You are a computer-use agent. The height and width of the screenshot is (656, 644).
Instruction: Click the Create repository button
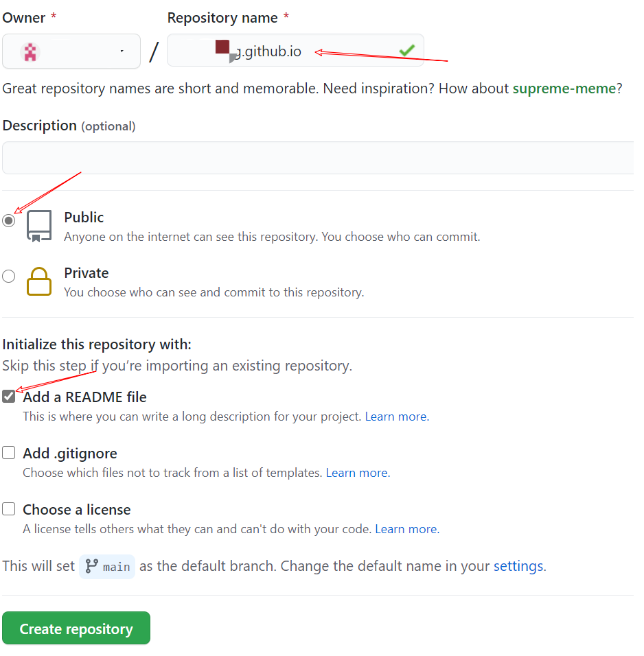pos(76,629)
